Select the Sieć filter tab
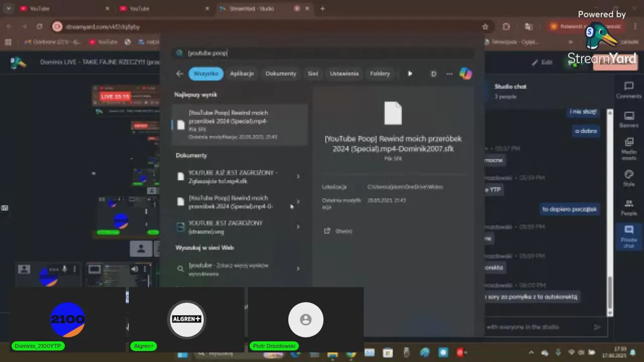Screen dimensions: 644x362 (x=313, y=73)
